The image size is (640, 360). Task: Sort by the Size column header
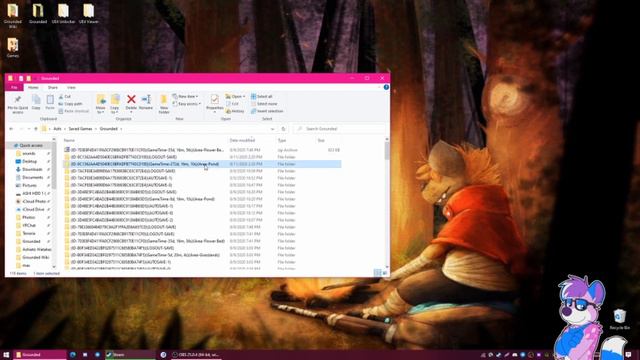click(x=321, y=140)
